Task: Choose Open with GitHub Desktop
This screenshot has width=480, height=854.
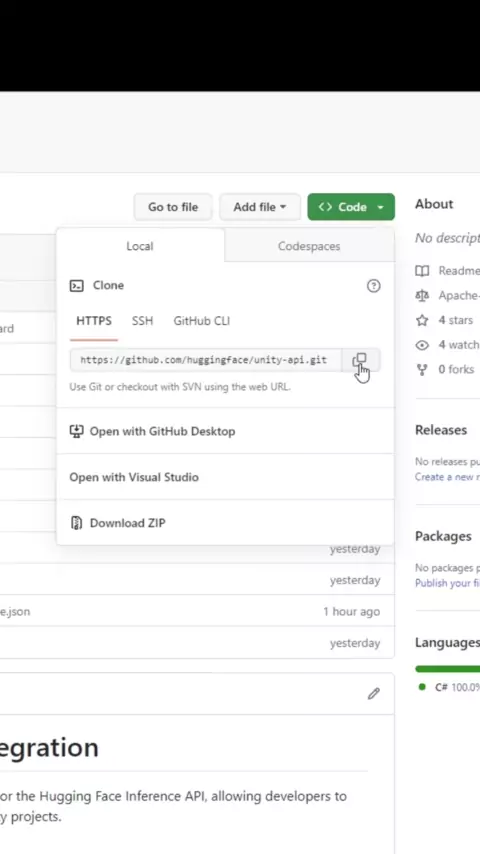Action: pyautogui.click(x=225, y=431)
